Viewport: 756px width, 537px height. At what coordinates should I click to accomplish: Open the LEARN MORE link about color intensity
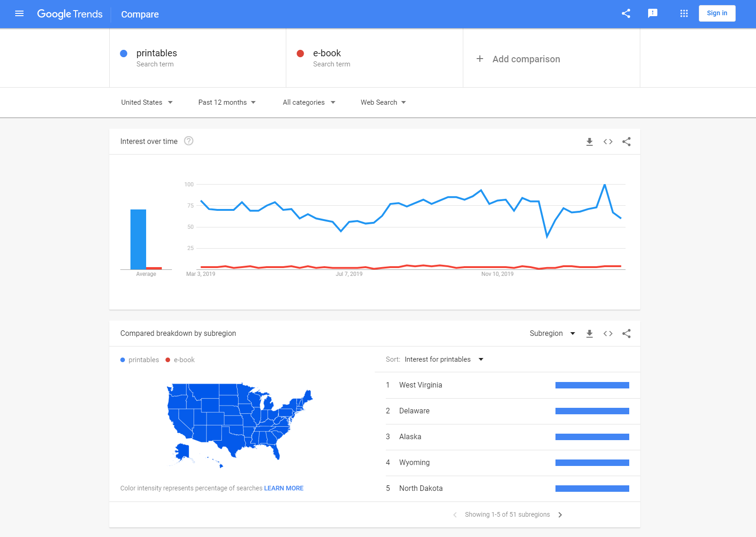(283, 488)
